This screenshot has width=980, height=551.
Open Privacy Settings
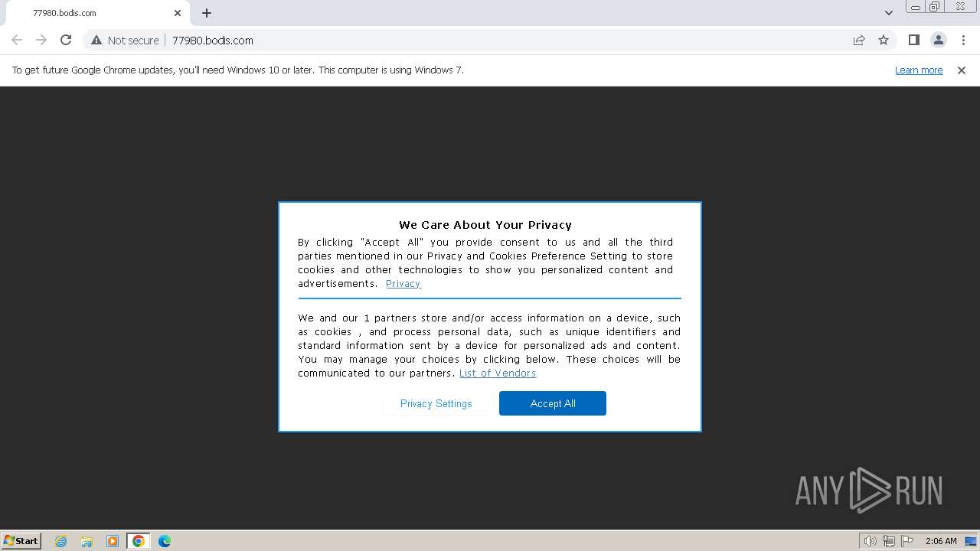click(x=436, y=403)
